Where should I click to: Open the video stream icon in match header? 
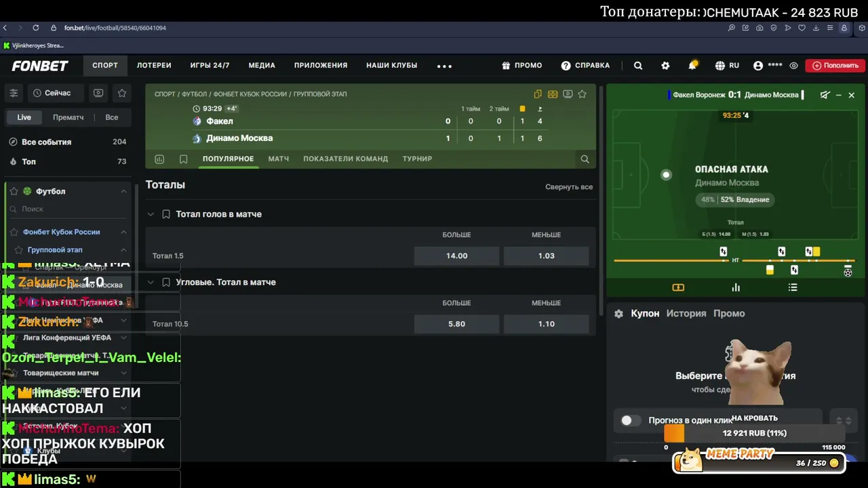(568, 94)
